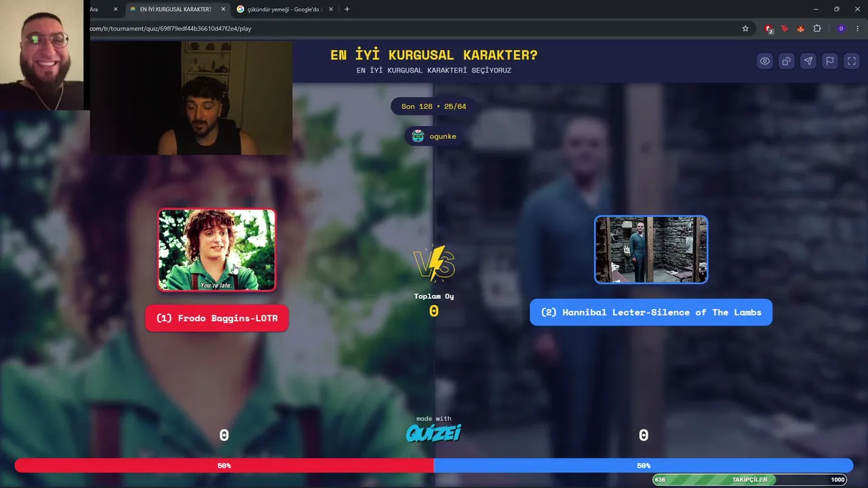The width and height of the screenshot is (868, 488).
Task: Minimize the Chrome window
Action: (x=816, y=9)
